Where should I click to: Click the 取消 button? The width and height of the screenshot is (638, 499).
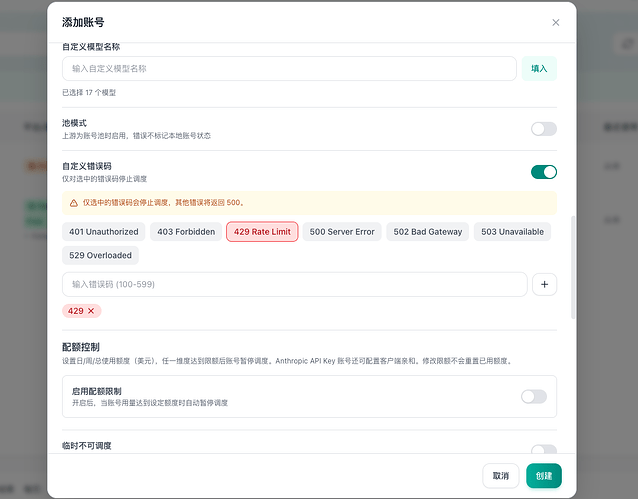coord(501,476)
